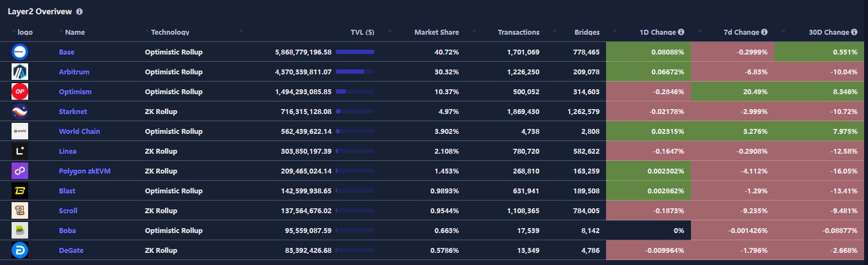Sort table by TVL ($) column
The width and height of the screenshot is (868, 265).
[x=362, y=32]
